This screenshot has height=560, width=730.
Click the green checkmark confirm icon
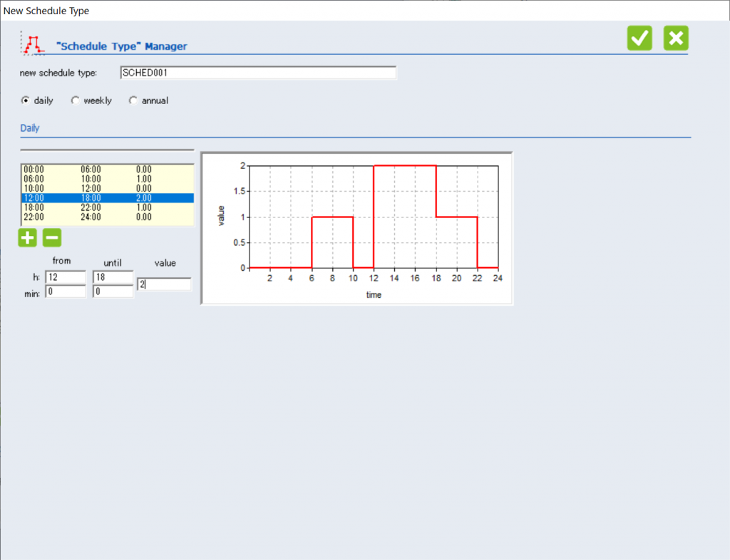click(x=639, y=38)
